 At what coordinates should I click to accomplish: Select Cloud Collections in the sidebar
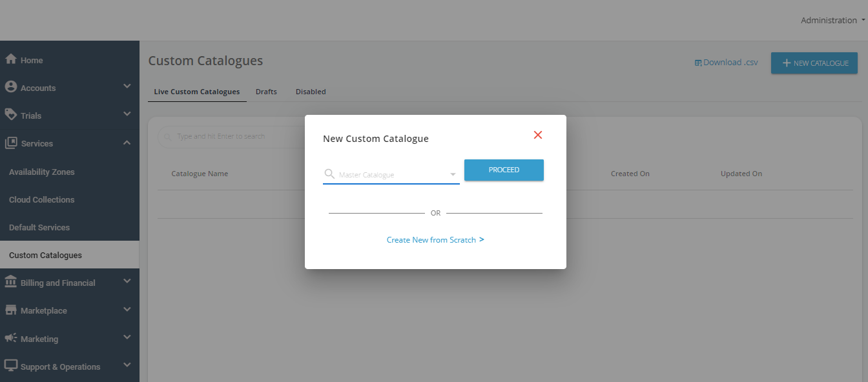pos(41,199)
